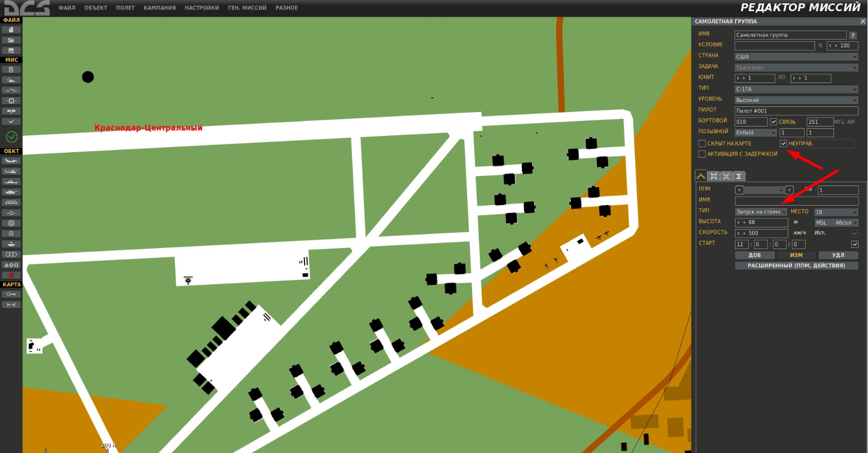Uncheck the НЕУПРАВ. checkbox
This screenshot has height=453, width=868.
coord(783,144)
